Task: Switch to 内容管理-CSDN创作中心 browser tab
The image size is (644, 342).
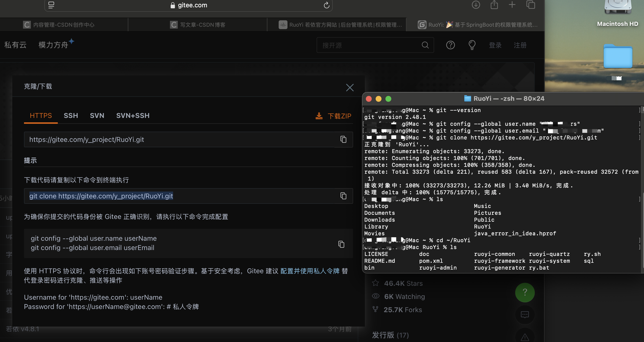Action: [x=64, y=25]
